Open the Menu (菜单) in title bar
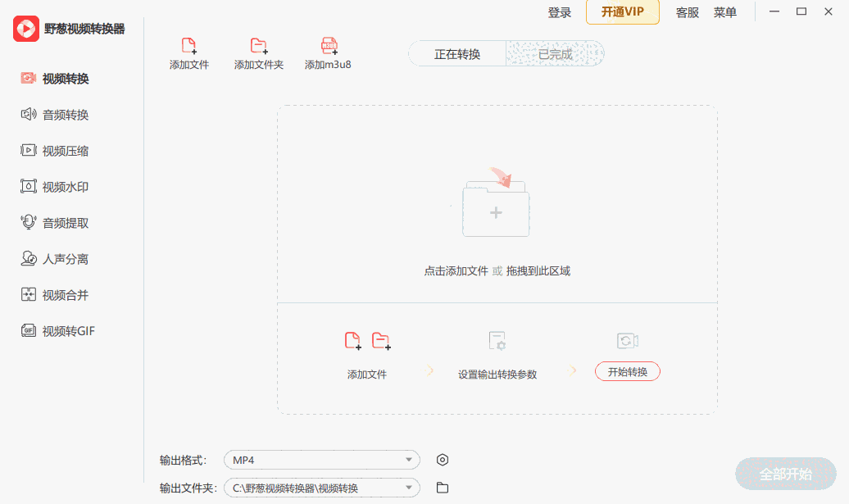The image size is (849, 504). (x=725, y=12)
